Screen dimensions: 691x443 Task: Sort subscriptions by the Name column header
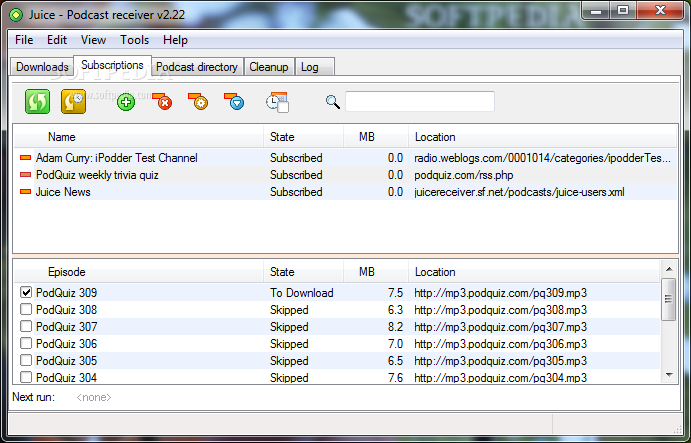tap(62, 137)
